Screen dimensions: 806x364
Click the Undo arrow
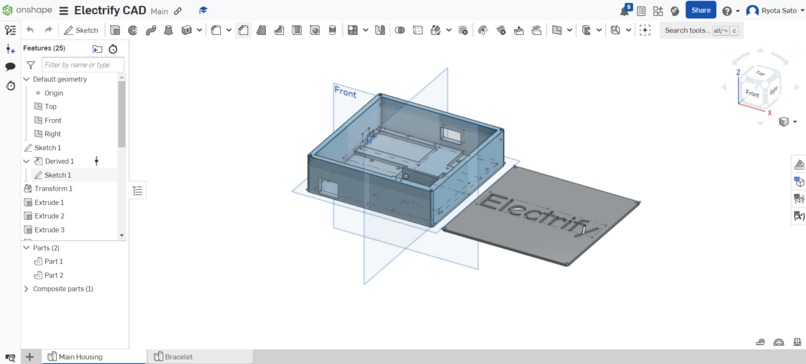30,30
